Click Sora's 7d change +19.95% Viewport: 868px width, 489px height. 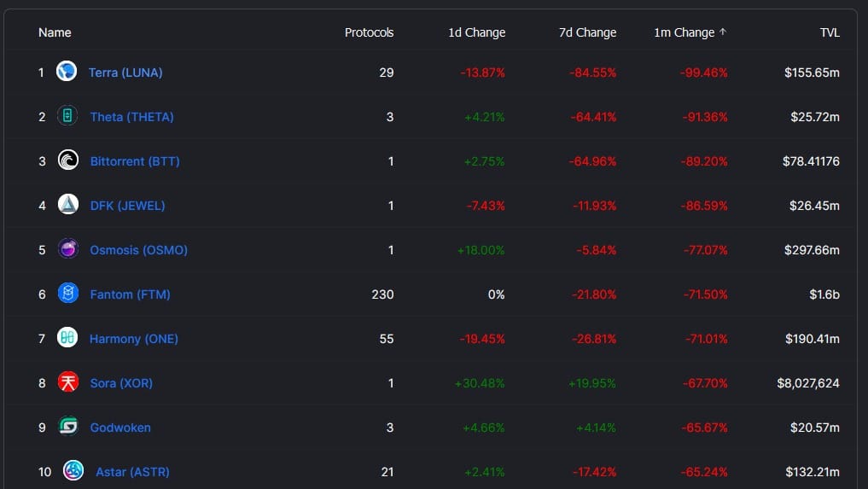pyautogui.click(x=592, y=382)
